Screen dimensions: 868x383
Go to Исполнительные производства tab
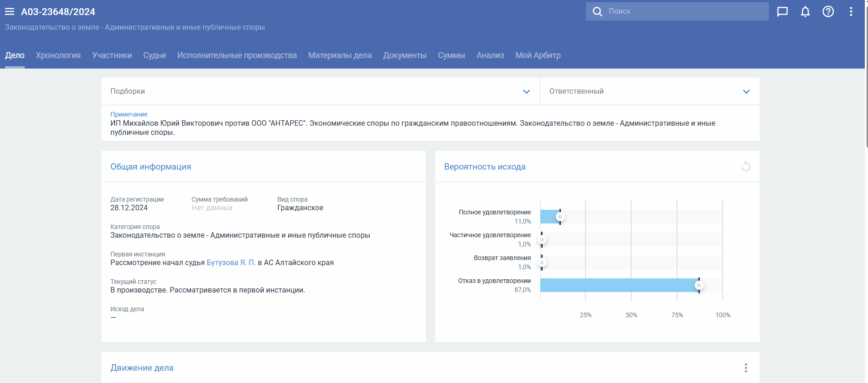237,55
